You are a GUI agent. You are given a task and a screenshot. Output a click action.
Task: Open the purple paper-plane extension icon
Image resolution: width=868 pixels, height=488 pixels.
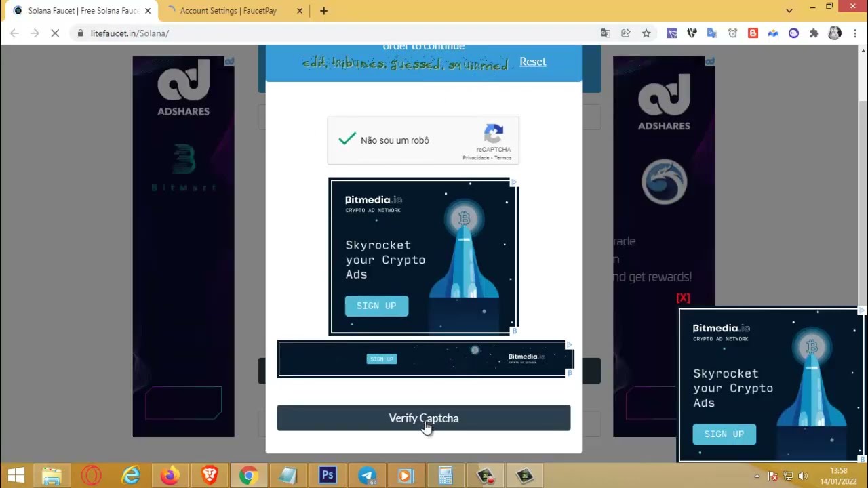click(671, 33)
